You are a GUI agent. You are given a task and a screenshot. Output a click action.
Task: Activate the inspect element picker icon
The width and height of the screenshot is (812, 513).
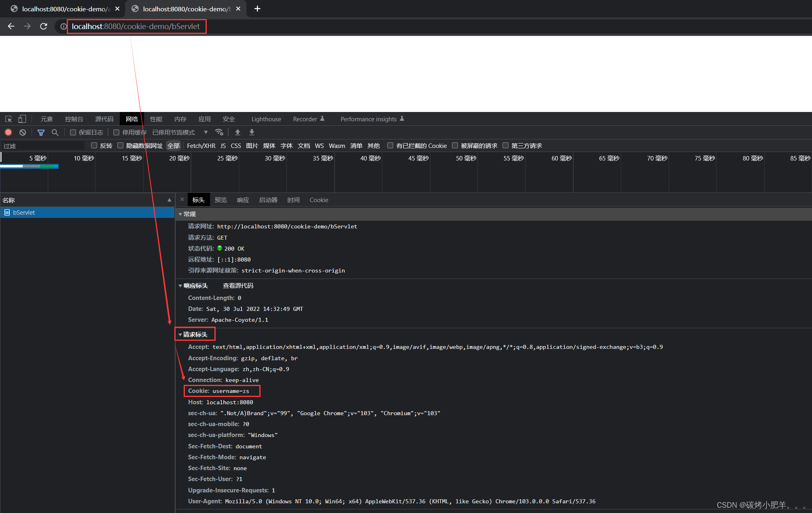point(8,119)
